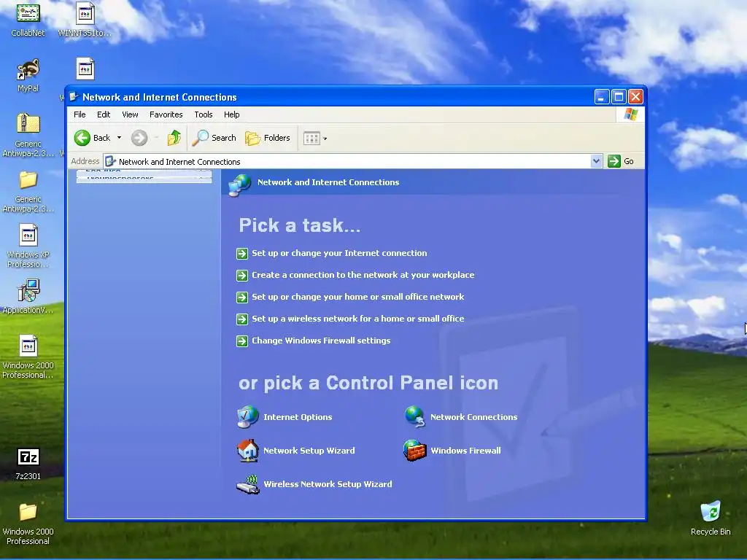Click the Network and Internet Connections header icon
This screenshot has height=560, width=747.
[239, 184]
